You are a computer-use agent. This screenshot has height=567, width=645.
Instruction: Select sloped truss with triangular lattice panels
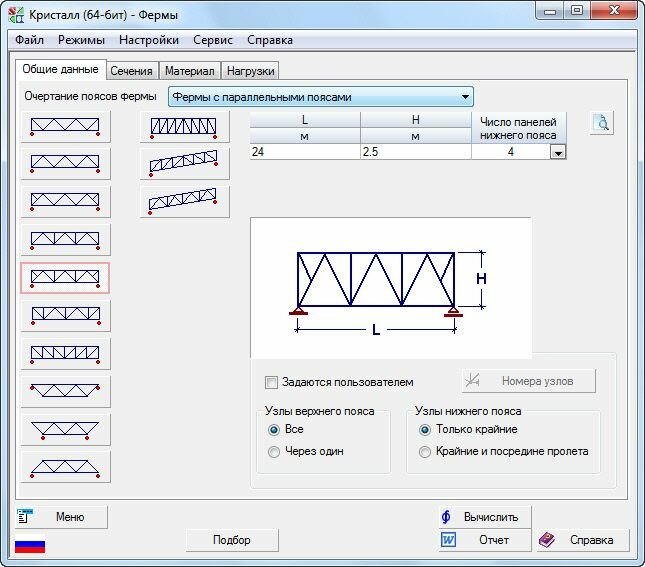pyautogui.click(x=184, y=201)
